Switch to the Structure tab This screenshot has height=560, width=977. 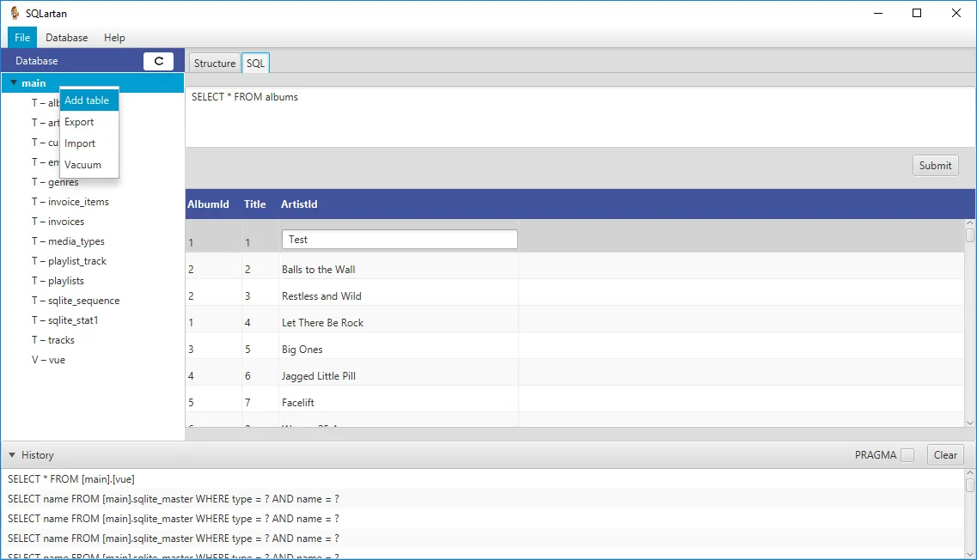tap(214, 63)
